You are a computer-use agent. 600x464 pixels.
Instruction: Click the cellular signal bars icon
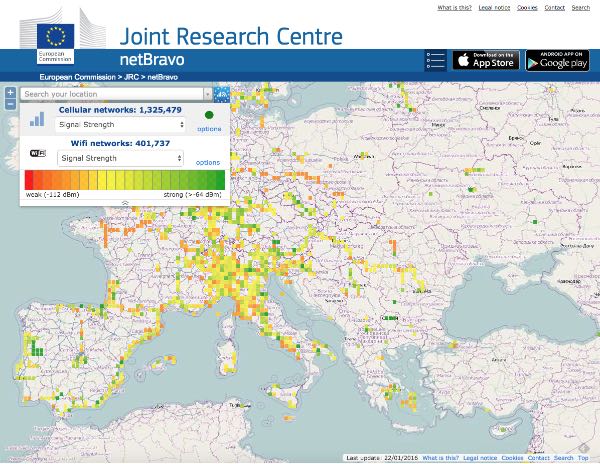37,119
